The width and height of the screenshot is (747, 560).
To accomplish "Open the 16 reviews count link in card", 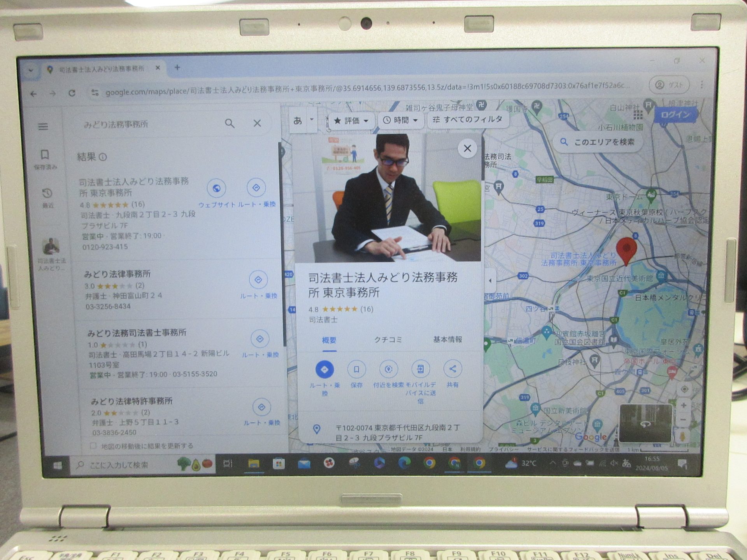I will tap(366, 309).
